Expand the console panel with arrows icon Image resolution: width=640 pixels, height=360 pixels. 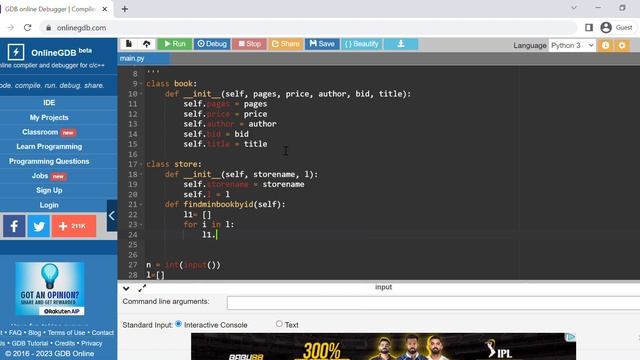(x=142, y=289)
